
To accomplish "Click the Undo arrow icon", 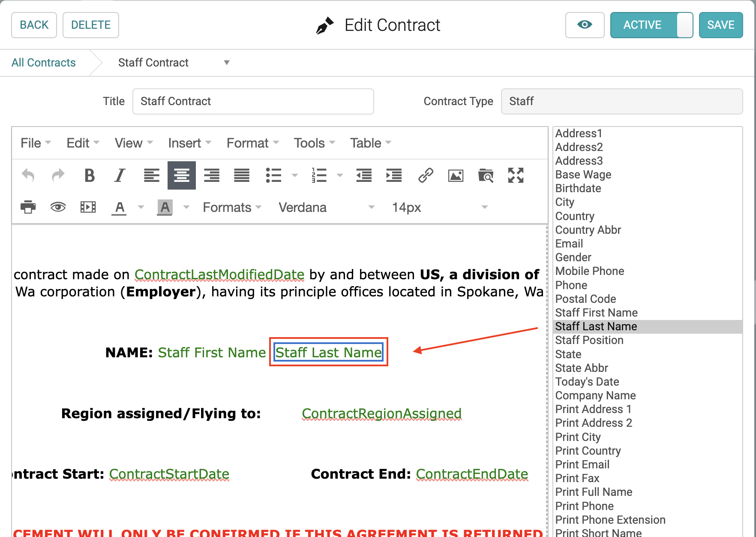I will tap(28, 175).
